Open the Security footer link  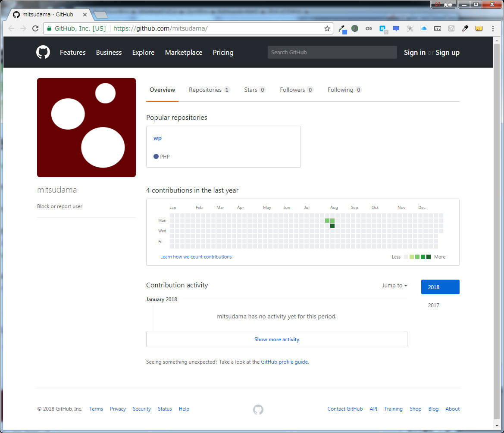(142, 409)
